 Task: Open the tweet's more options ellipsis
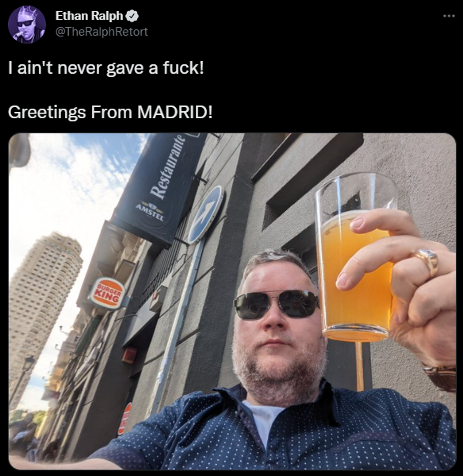(449, 16)
